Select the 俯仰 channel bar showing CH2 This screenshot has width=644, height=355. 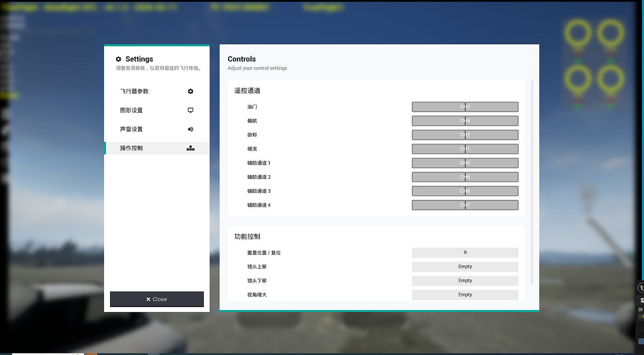(x=465, y=135)
